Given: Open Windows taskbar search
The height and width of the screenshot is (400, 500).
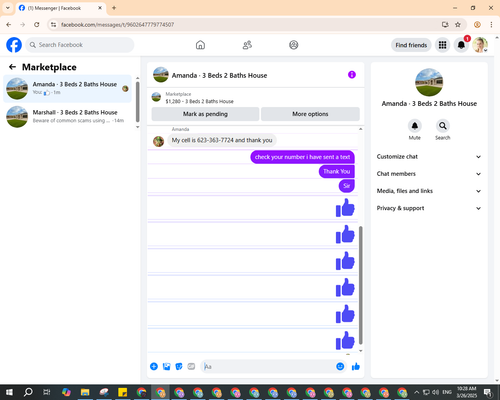Looking at the screenshot, I should [28, 392].
